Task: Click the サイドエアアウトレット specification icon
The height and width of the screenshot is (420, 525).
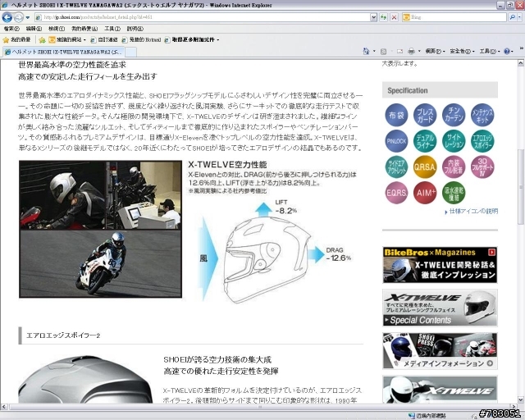Action: pyautogui.click(x=396, y=167)
